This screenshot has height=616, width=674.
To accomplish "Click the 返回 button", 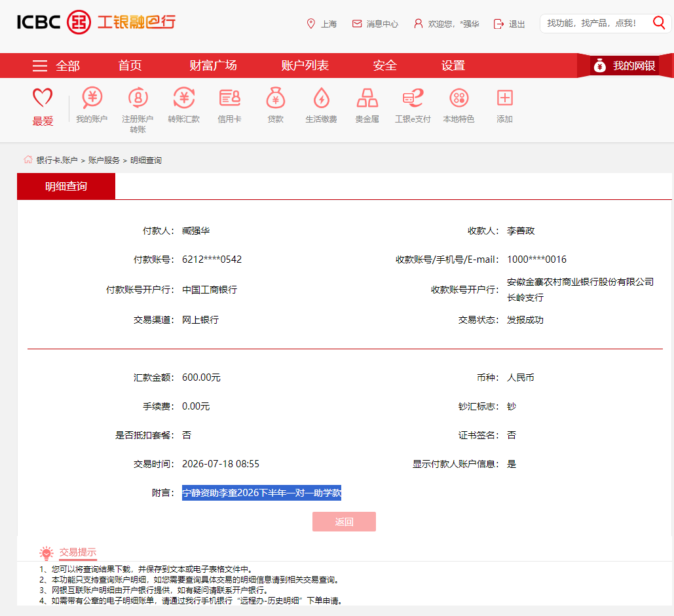I will coord(344,522).
